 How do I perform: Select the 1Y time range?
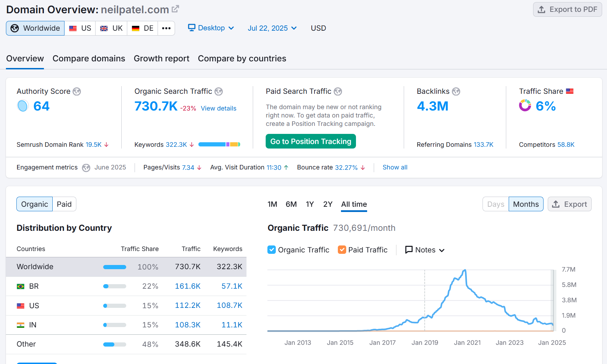coord(310,204)
